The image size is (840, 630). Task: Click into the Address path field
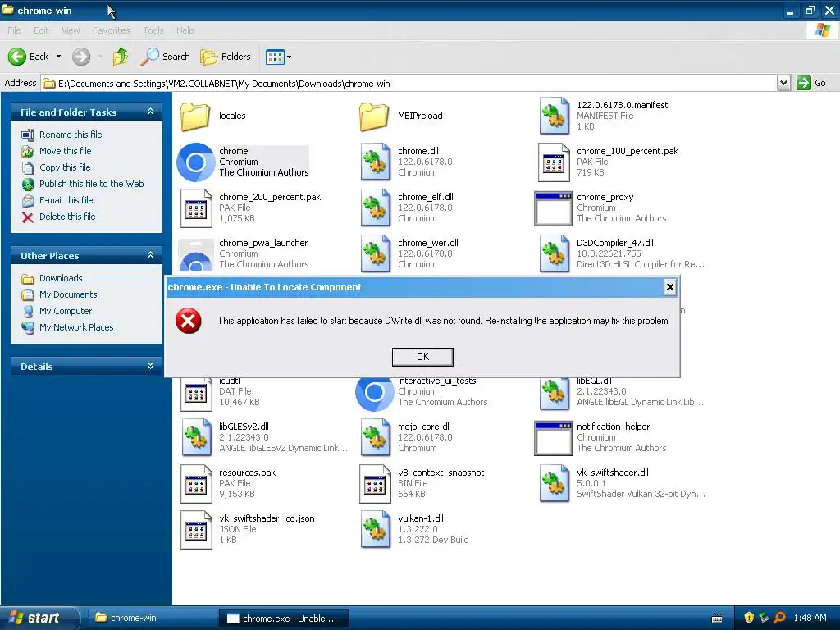(409, 83)
